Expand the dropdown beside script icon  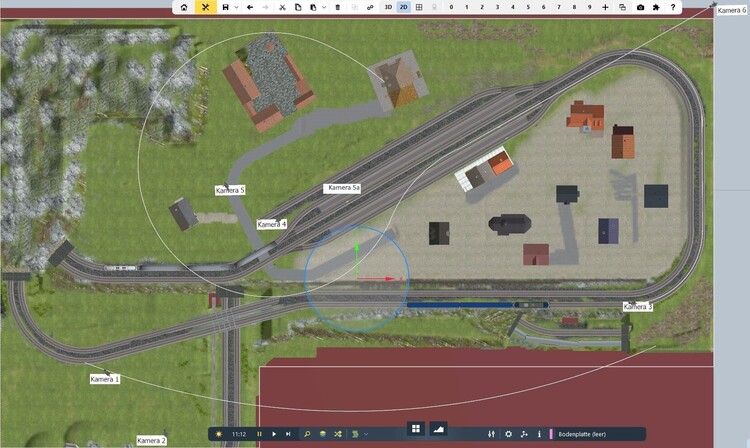366,434
